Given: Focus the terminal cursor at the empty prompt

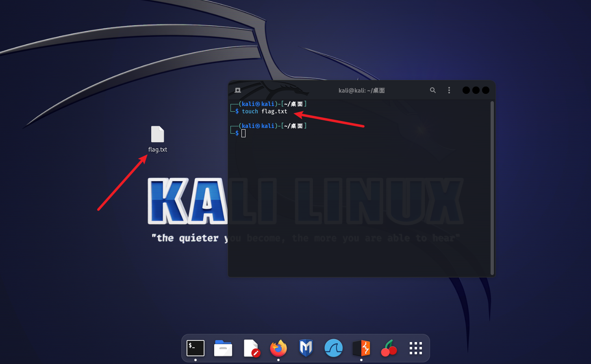Looking at the screenshot, I should (x=243, y=133).
